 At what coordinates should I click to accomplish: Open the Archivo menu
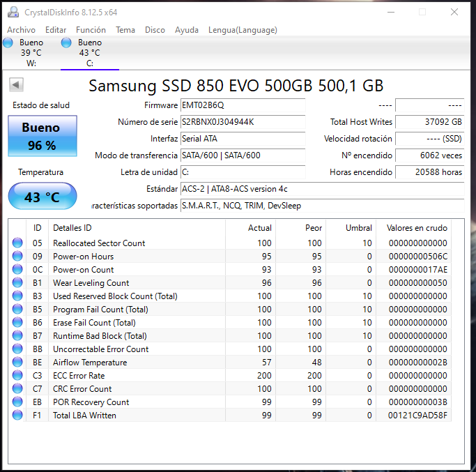click(21, 30)
